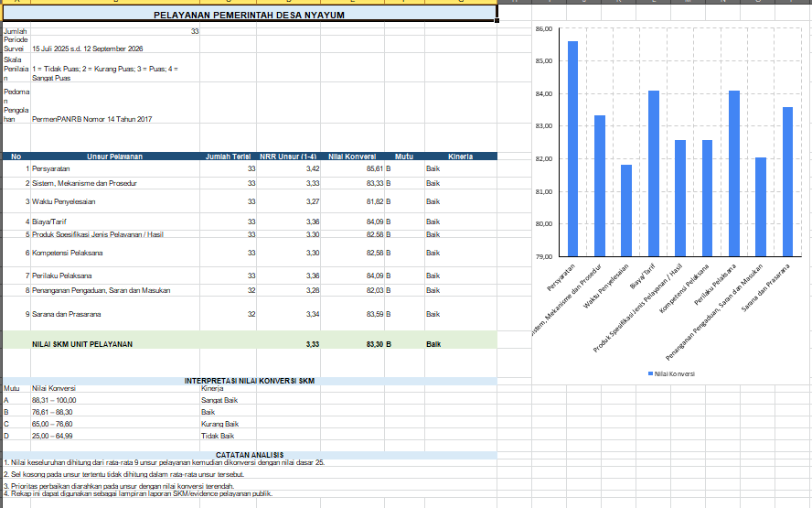Screen dimensions: 812x508
Task: Select 'Produk Spesifikasi Jenis Pelayanan / Hasil' cell
Action: [x=115, y=234]
